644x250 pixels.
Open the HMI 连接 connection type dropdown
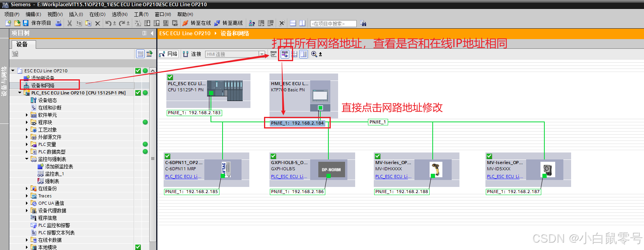[x=262, y=54]
